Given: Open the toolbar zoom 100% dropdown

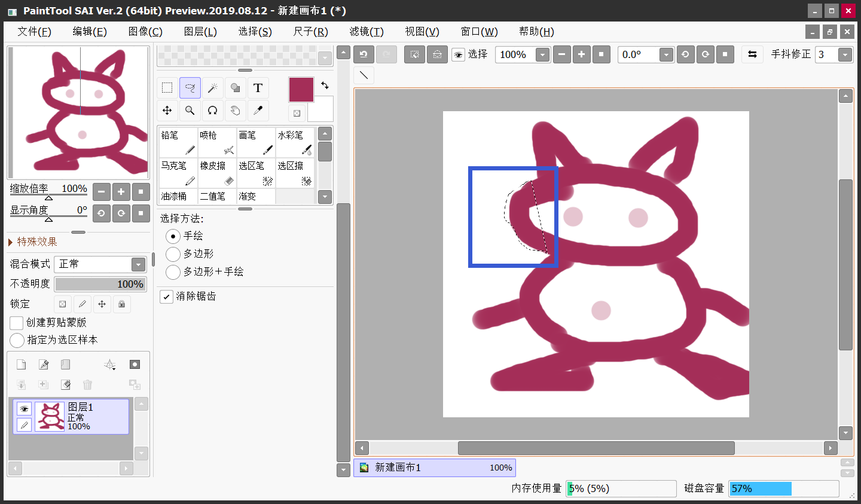Looking at the screenshot, I should [x=542, y=55].
